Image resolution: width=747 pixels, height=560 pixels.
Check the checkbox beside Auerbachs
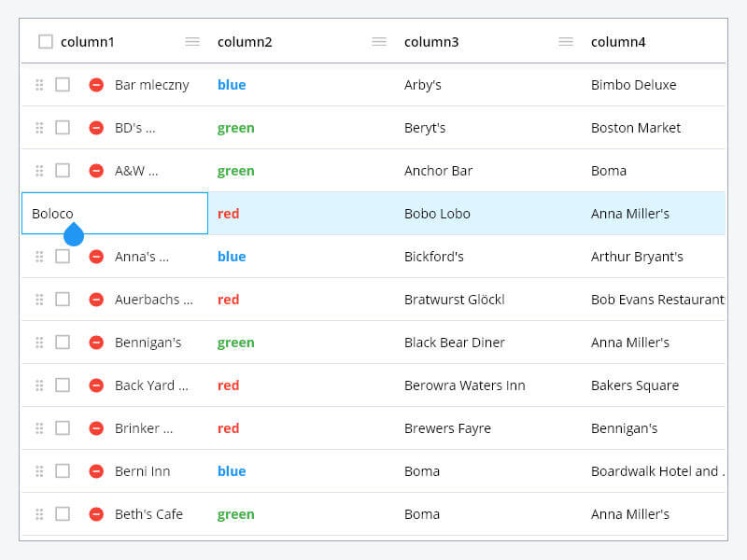pos(63,299)
